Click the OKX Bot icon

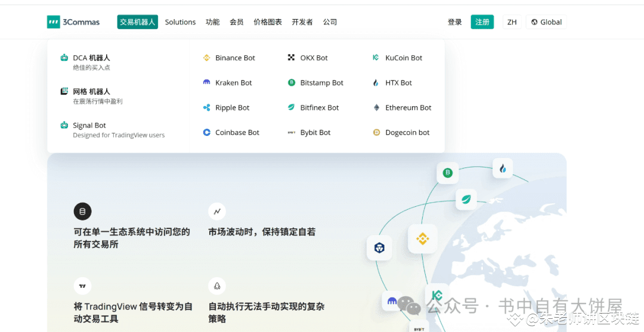[x=292, y=58]
